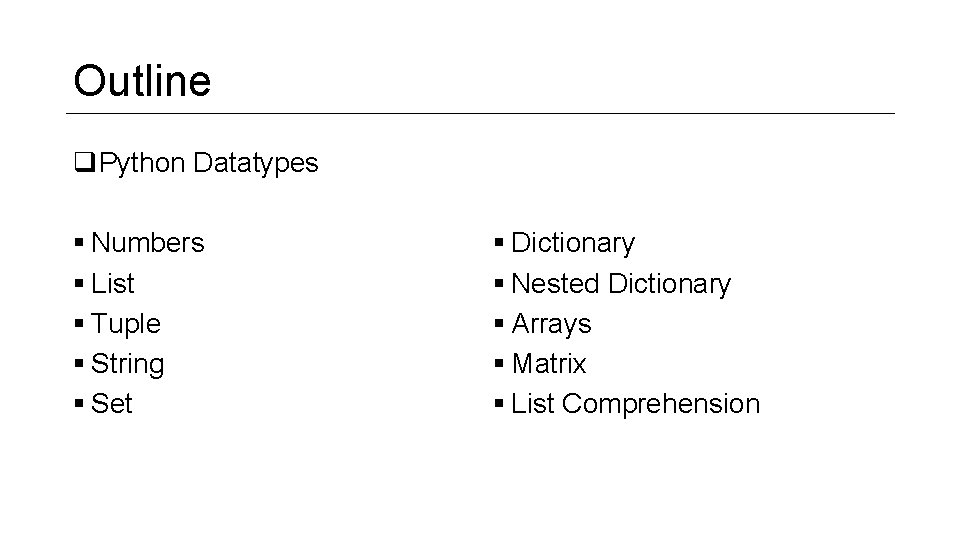Click the Outline slide title
The width and height of the screenshot is (960, 540).
pos(142,81)
